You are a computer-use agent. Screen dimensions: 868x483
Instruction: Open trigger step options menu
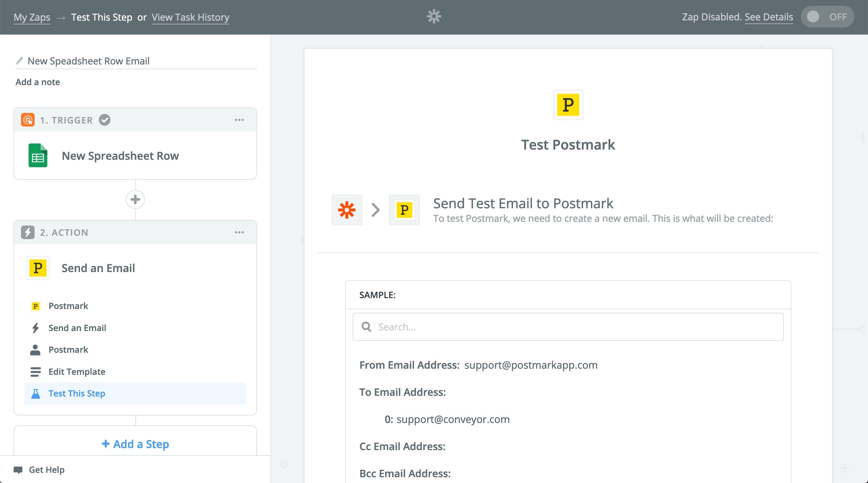[239, 120]
